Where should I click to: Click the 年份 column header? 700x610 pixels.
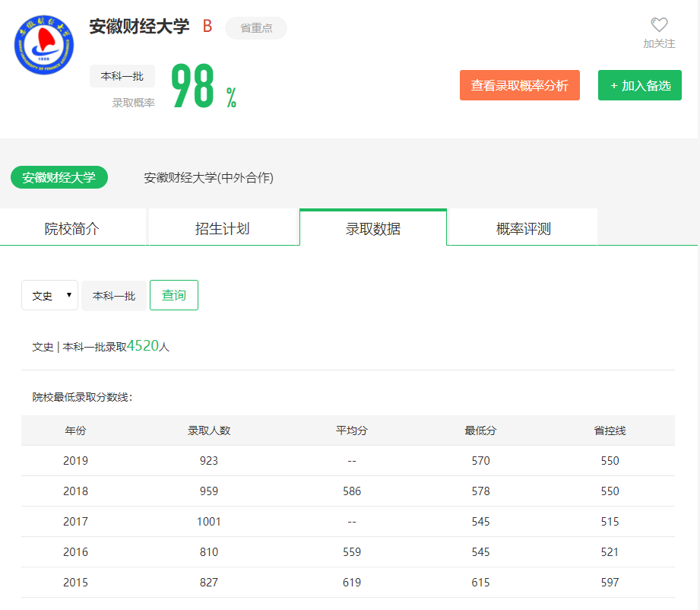click(75, 430)
